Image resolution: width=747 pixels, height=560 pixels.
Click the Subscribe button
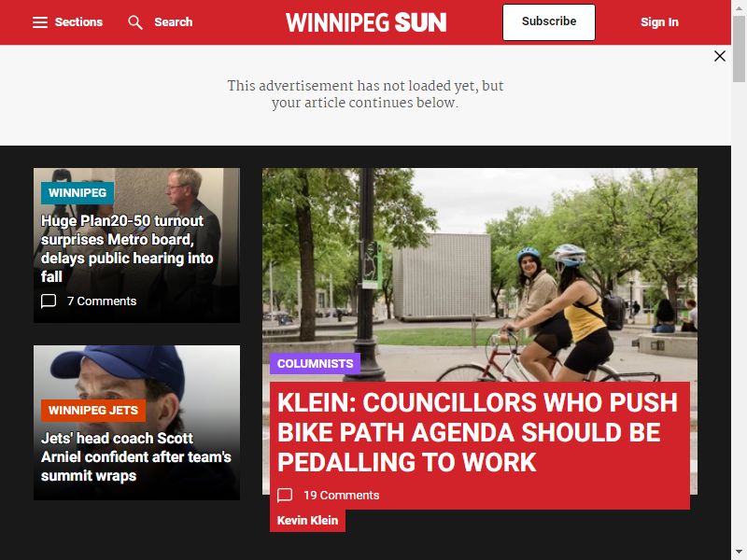(549, 21)
